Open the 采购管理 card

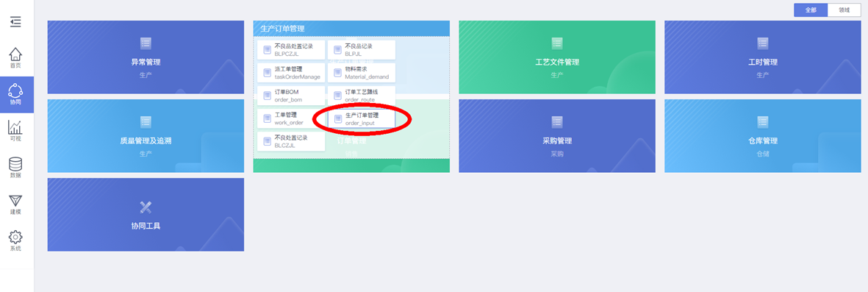click(557, 136)
